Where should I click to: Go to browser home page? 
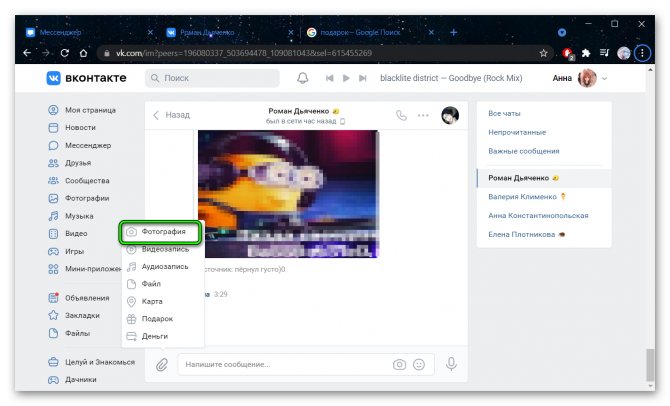83,53
